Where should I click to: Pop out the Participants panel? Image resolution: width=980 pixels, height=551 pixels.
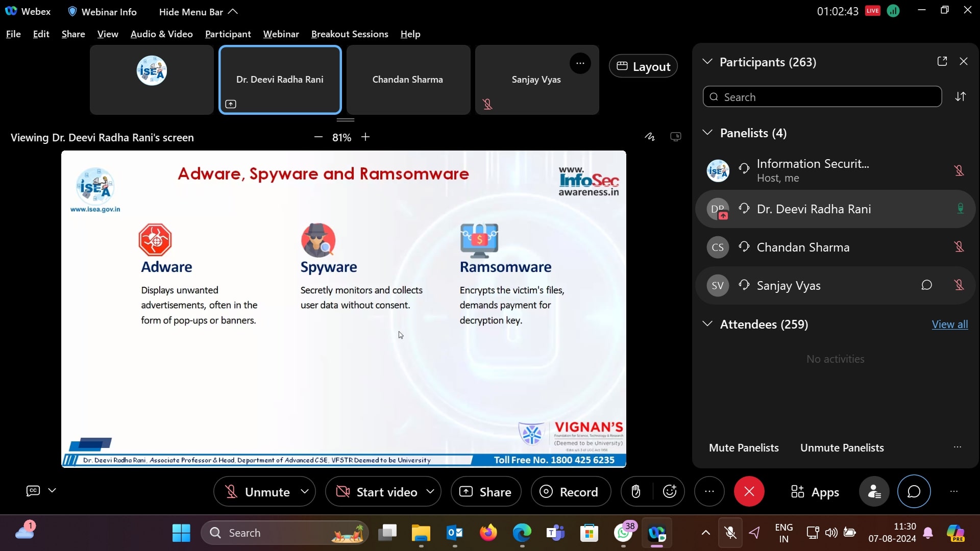point(942,61)
